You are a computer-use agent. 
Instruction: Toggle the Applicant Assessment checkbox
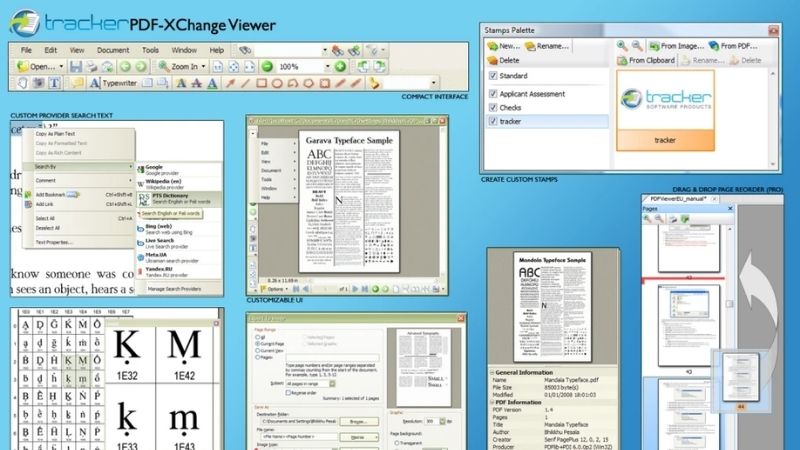[x=493, y=94]
